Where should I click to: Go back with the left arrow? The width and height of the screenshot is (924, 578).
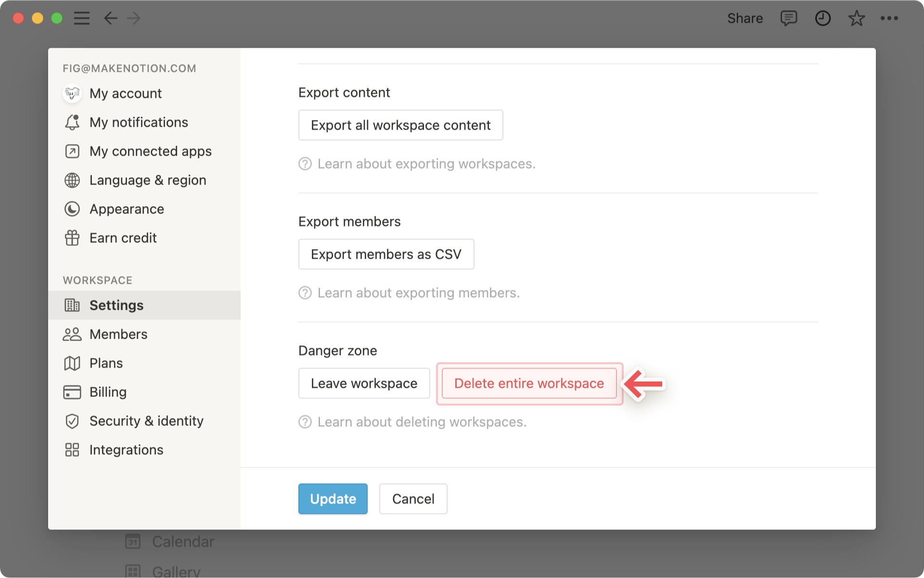pos(111,18)
